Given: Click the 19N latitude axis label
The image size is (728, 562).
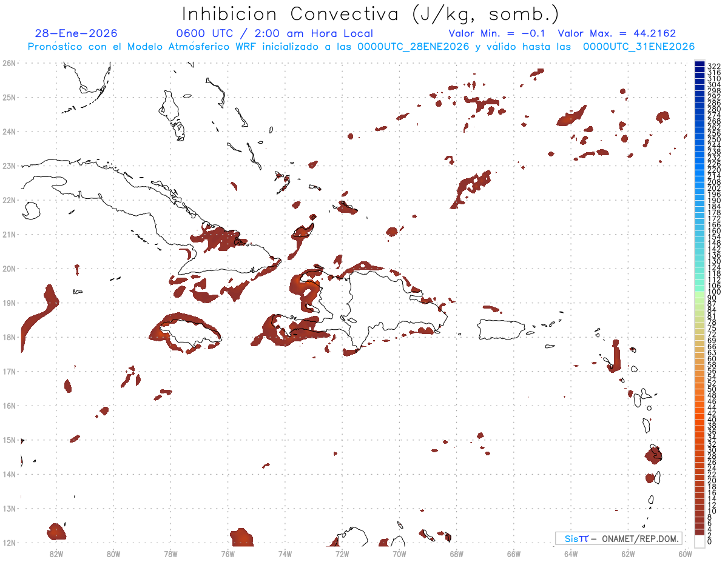Looking at the screenshot, I should pos(9,303).
